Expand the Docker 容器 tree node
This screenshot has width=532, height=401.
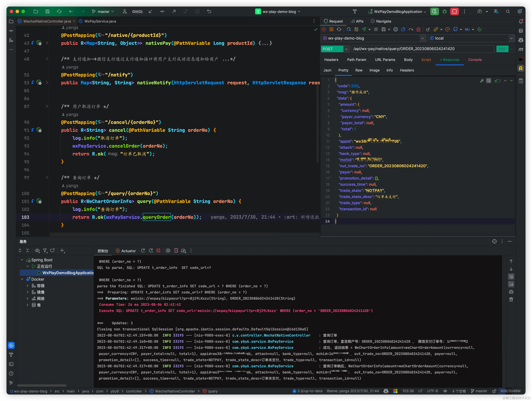pyautogui.click(x=27, y=286)
